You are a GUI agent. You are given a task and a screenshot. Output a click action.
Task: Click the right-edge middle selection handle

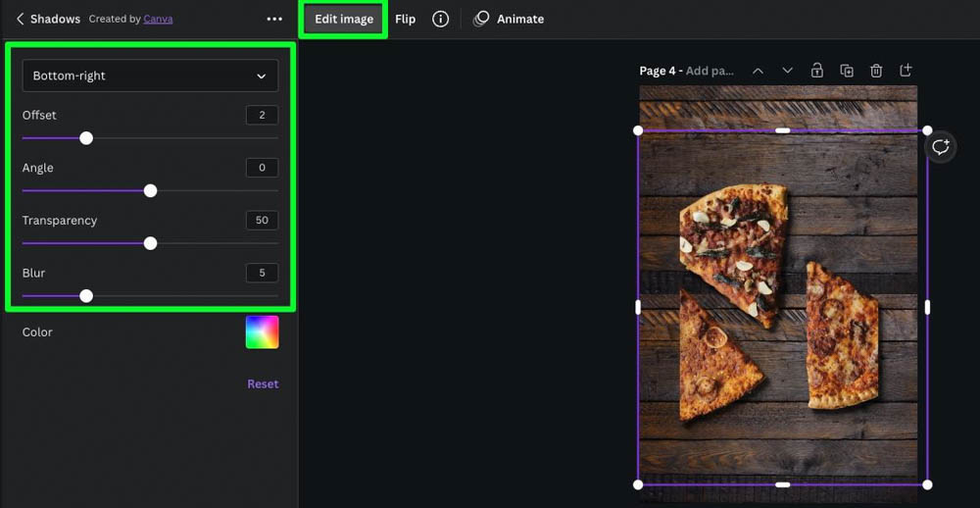pos(927,307)
